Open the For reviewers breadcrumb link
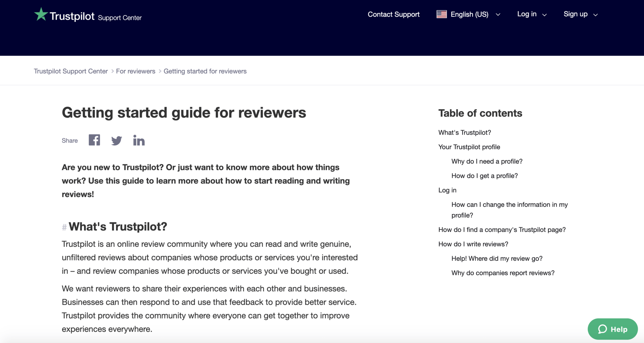The height and width of the screenshot is (343, 644). [136, 71]
